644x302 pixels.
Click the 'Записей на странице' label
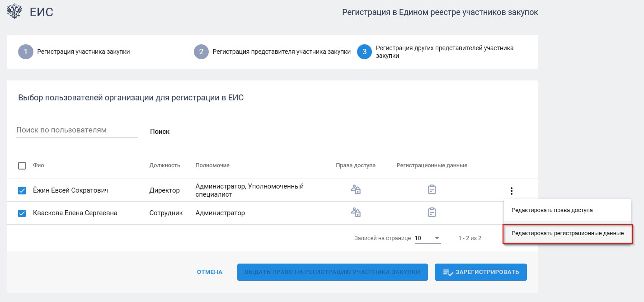pos(383,238)
